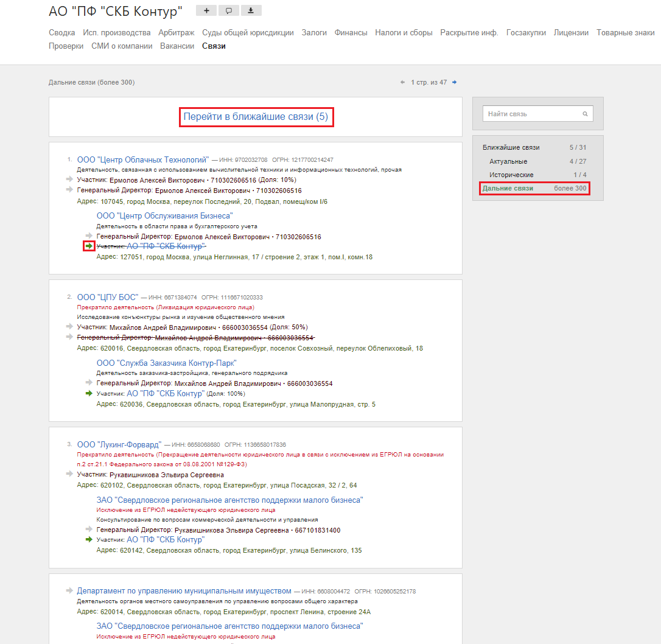Viewport: 661px width, 644px height.
Task: Switch to the Финансы tab
Action: (351, 33)
